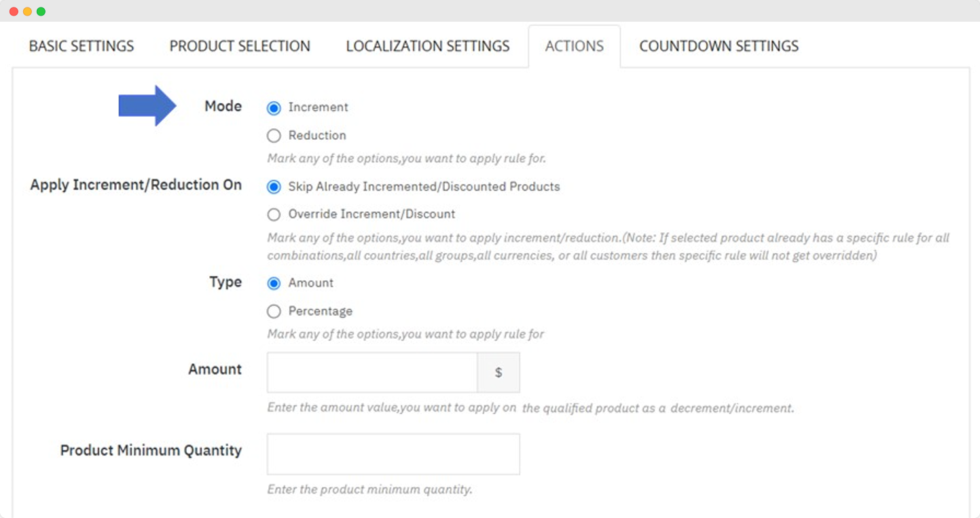Image resolution: width=980 pixels, height=518 pixels.
Task: Click the green maximize window button
Action: click(x=41, y=12)
